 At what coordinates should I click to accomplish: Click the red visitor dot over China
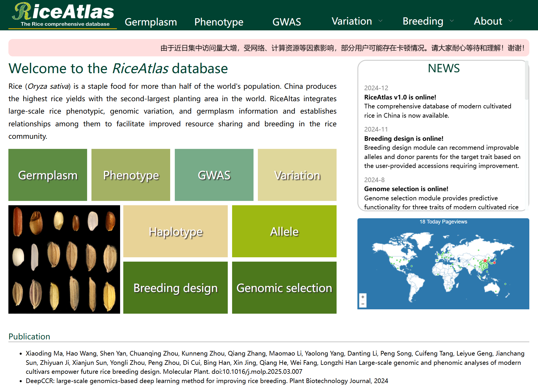[485, 261]
